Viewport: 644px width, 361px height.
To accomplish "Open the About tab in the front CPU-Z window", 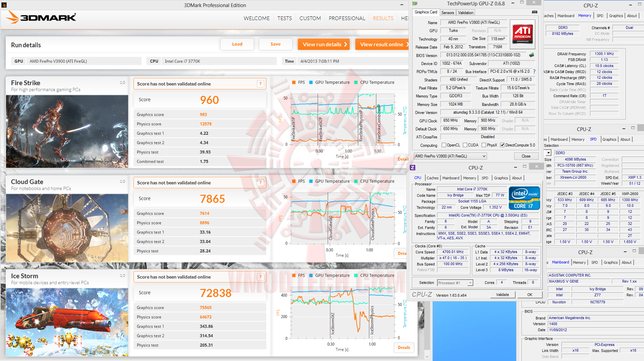I will coord(517,178).
